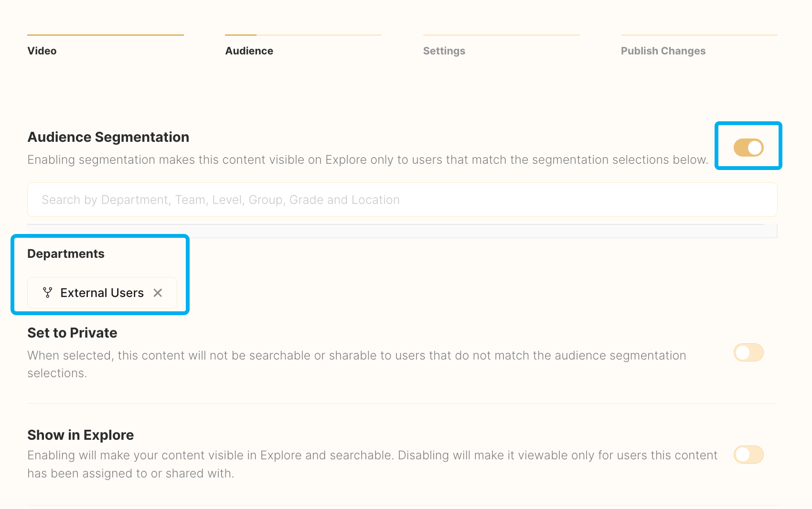Click the progress bar above Audience
Viewport: 812px width, 509px height.
point(303,35)
